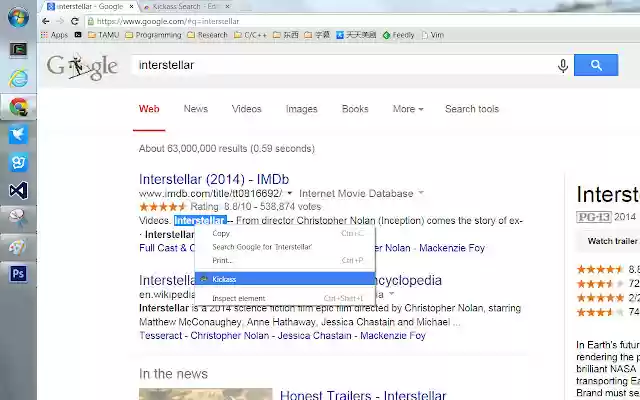Open the Programming bookmarks folder
The image size is (640, 400).
click(153, 35)
